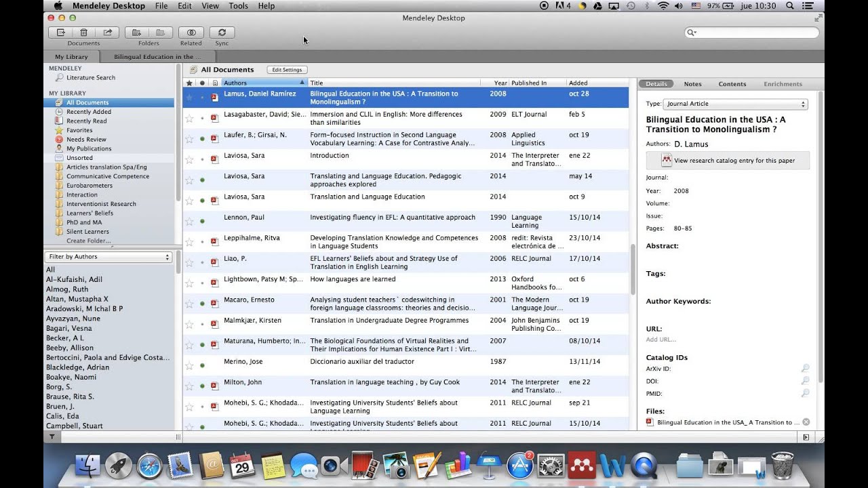Open the Type Journal Article dropdown
868x488 pixels.
pyautogui.click(x=735, y=104)
